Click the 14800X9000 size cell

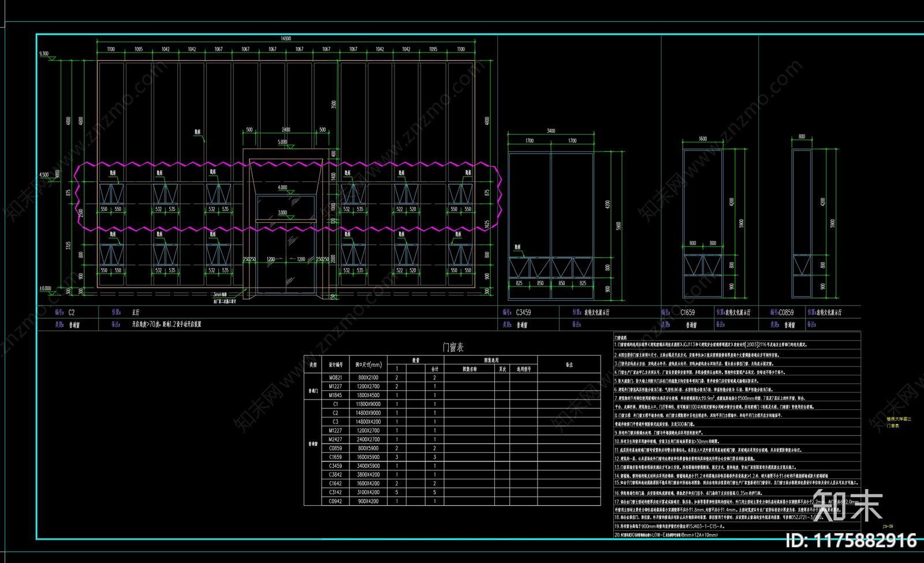point(368,413)
